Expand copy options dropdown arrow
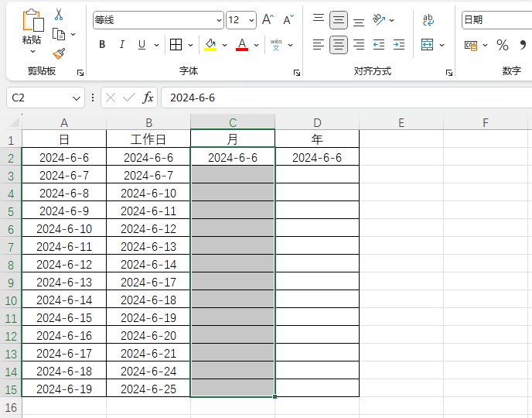The height and width of the screenshot is (418, 532). [73, 34]
